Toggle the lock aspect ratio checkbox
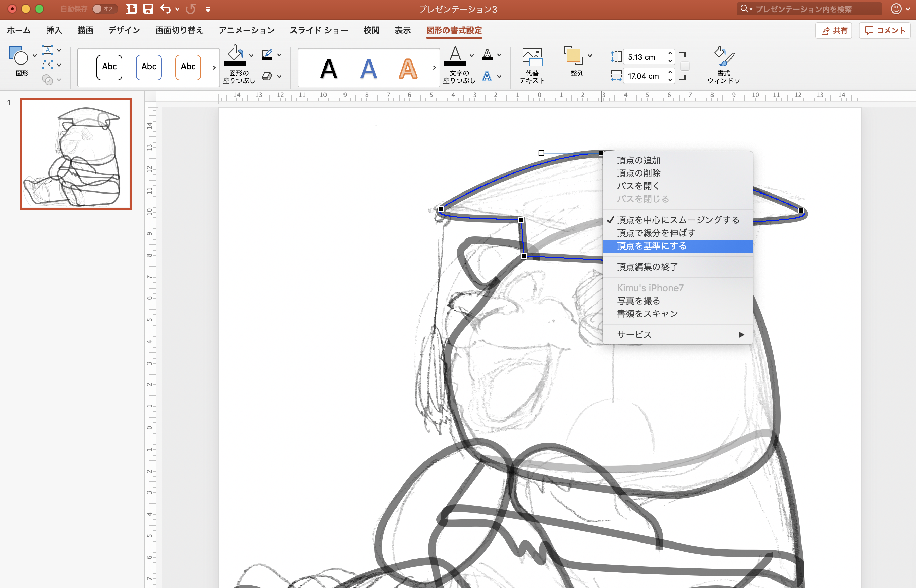The width and height of the screenshot is (916, 588). (685, 67)
